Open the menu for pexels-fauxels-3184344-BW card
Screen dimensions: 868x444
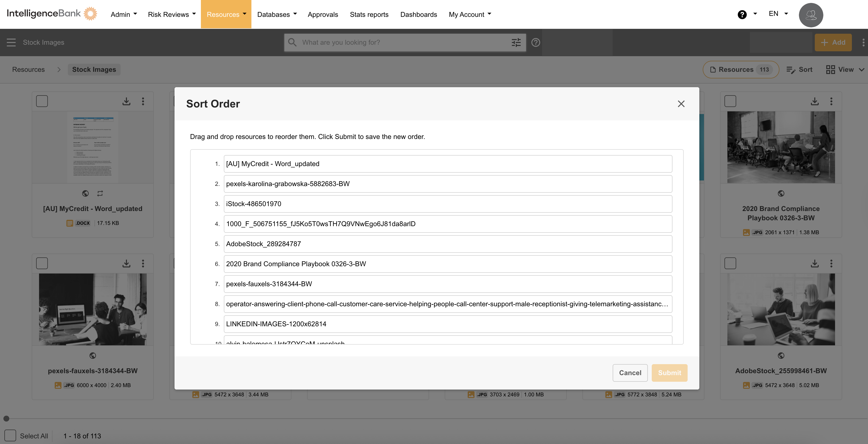(143, 263)
